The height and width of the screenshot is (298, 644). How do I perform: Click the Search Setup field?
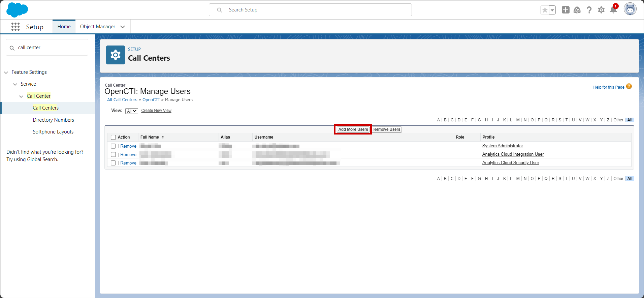[310, 10]
